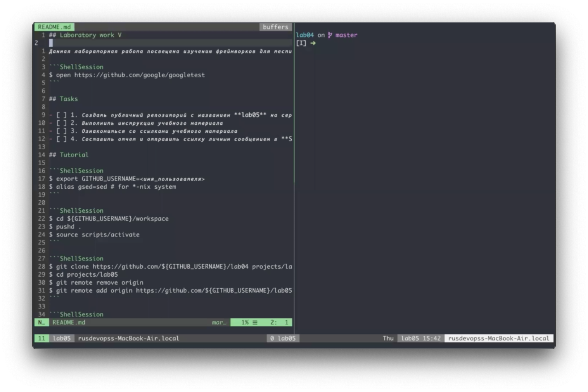
Task: Click the lab05 15:42 clock segment
Action: (x=421, y=338)
